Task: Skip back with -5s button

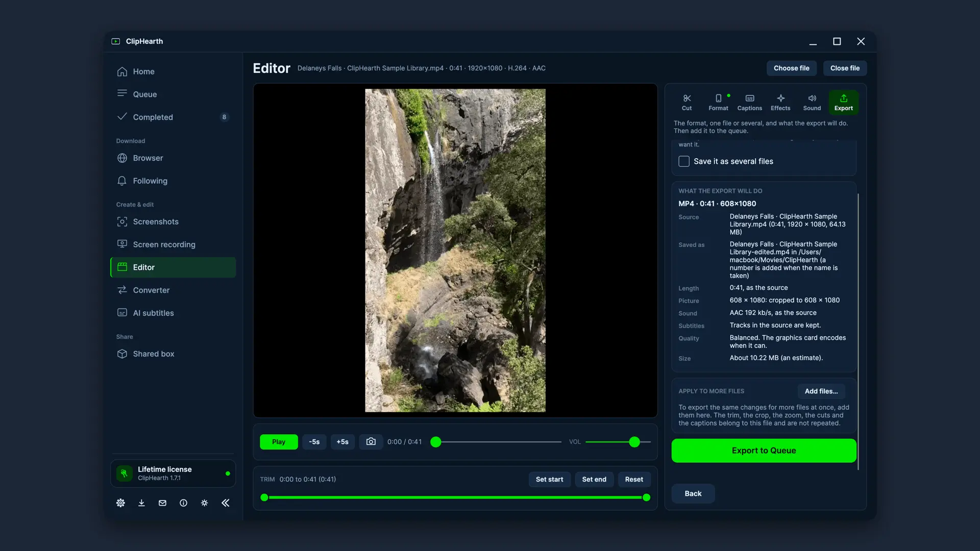Action: tap(314, 442)
